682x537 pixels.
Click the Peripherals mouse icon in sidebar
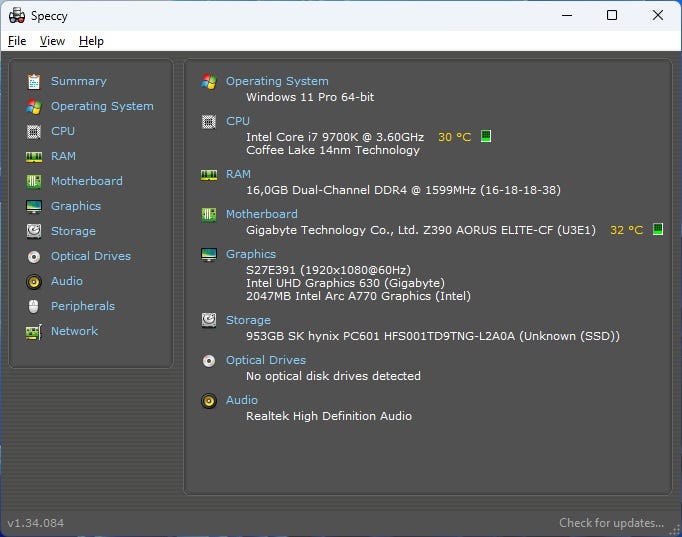pos(34,307)
